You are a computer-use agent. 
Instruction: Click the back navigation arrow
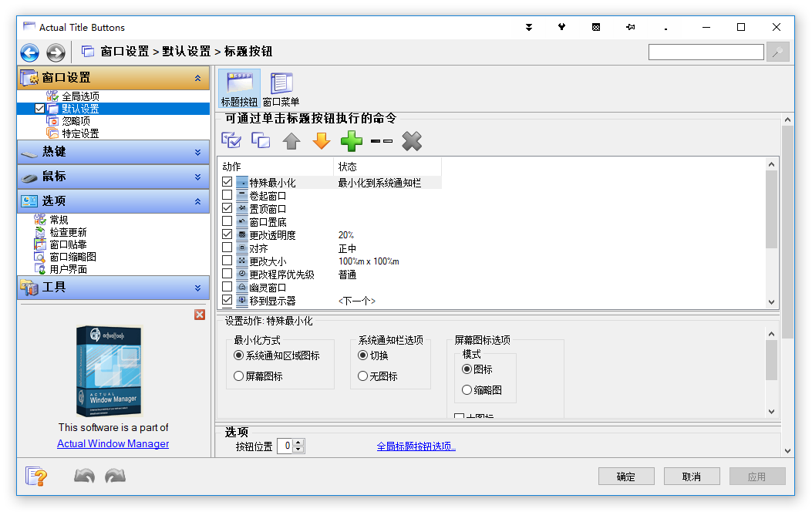29,52
